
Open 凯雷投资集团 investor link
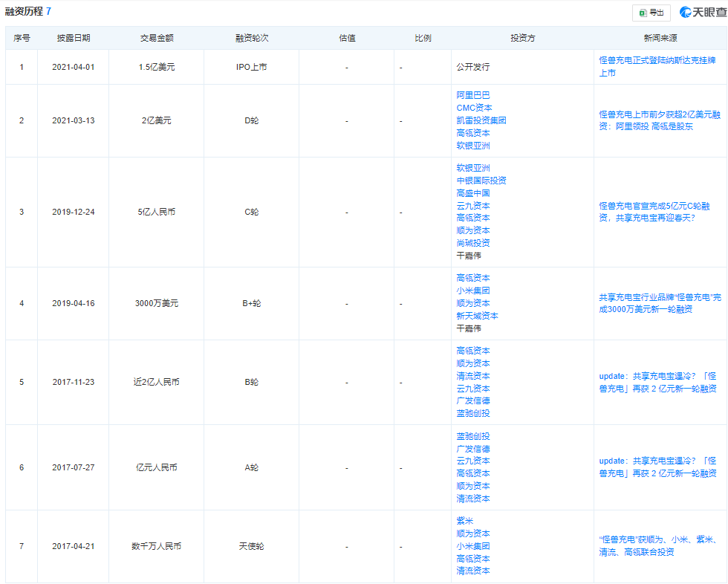coord(481,120)
